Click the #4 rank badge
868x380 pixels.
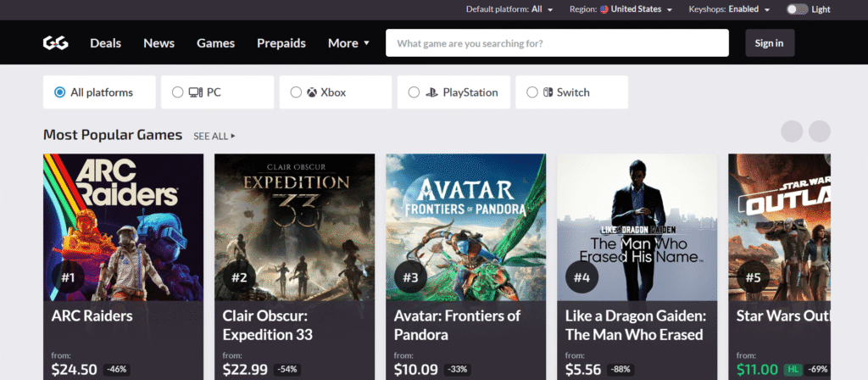pyautogui.click(x=581, y=277)
